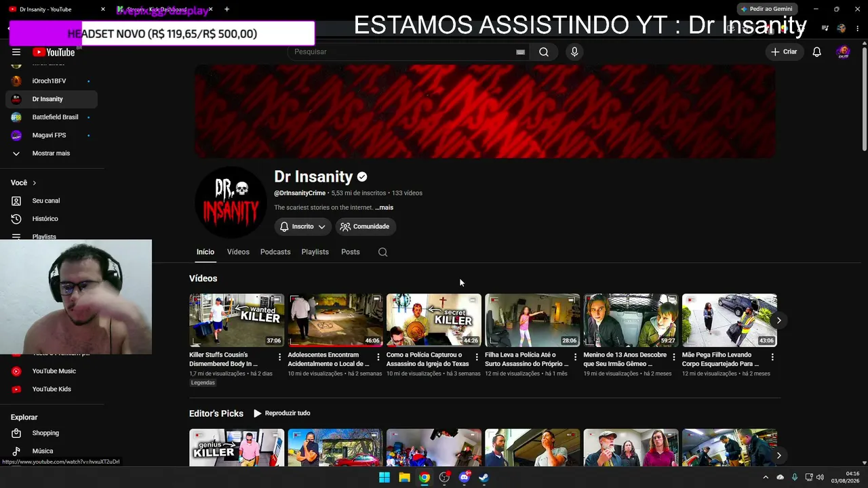This screenshot has height=488, width=868.
Task: Open the title 'Killer Stuffs Cousin's Dismembered Body'
Action: [224, 359]
